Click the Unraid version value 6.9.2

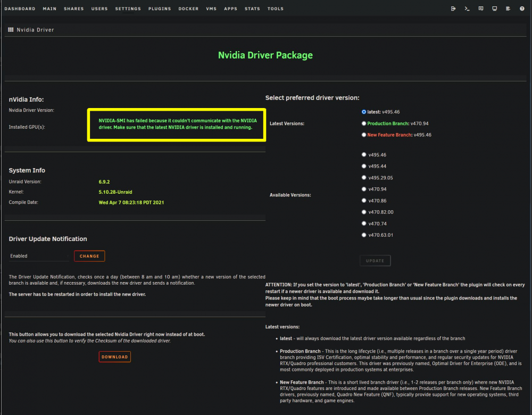pos(104,182)
